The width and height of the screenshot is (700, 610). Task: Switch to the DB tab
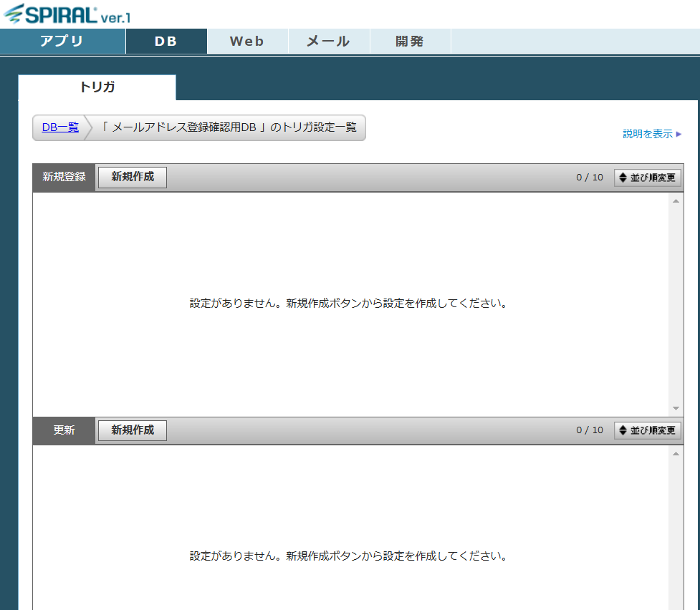pos(166,42)
